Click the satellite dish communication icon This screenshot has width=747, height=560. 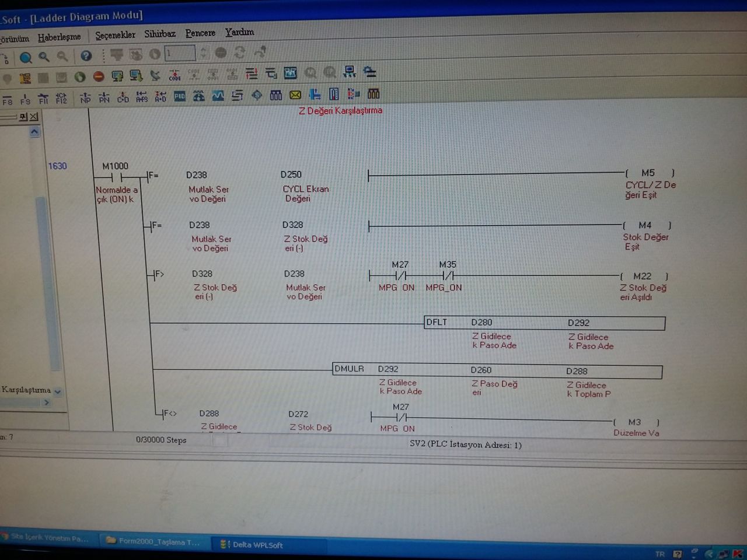coord(155,75)
